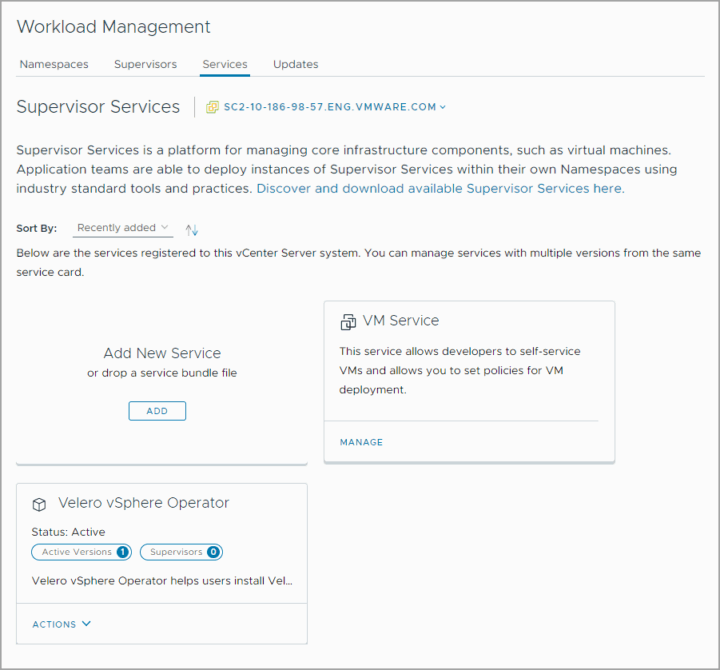Click the Add New Service drop area title

pyautogui.click(x=162, y=353)
